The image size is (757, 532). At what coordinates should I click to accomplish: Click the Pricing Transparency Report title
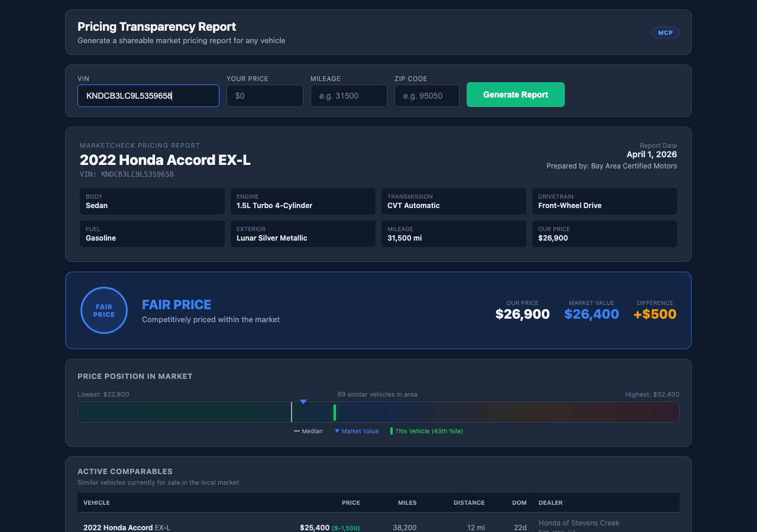157,27
